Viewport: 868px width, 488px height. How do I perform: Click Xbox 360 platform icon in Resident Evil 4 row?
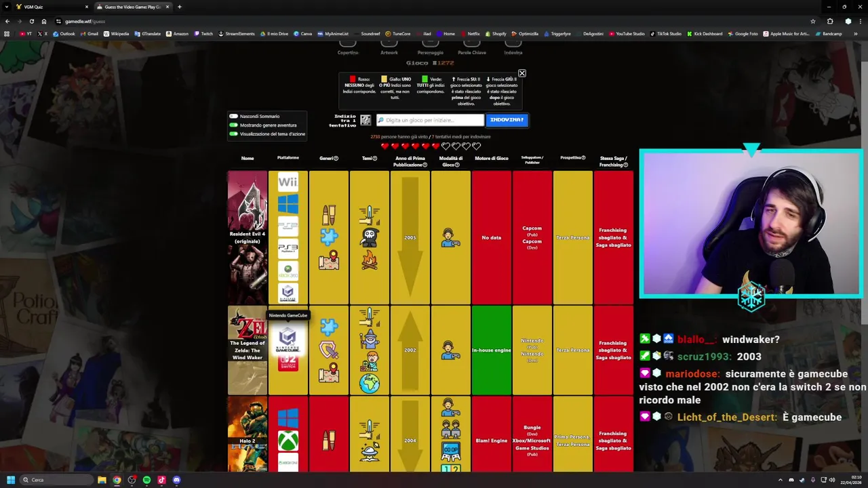pyautogui.click(x=288, y=270)
